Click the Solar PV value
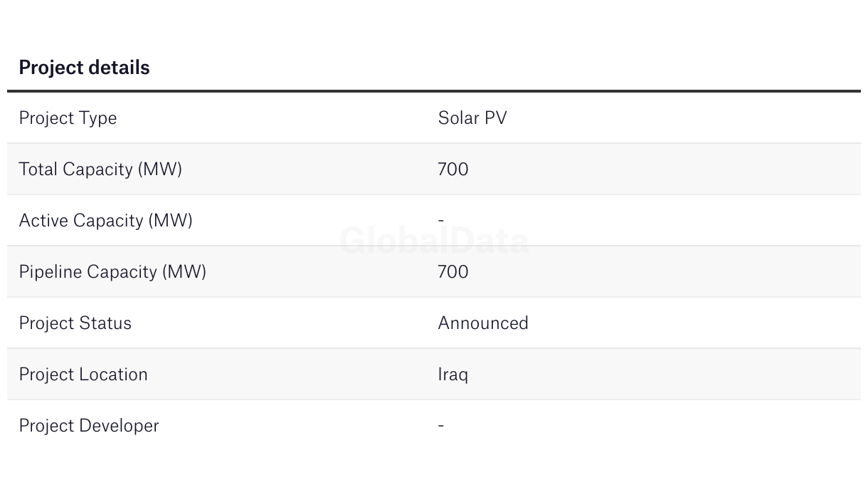This screenshot has height=480, width=868. point(472,118)
